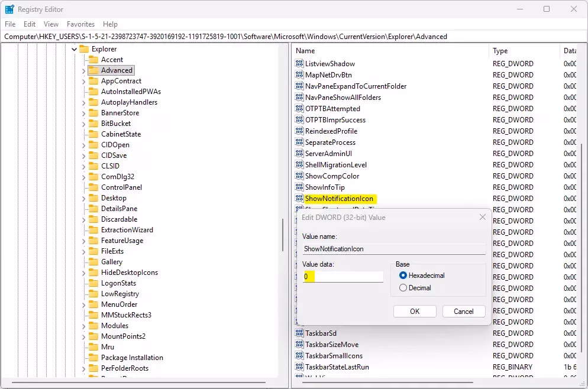Image resolution: width=588 pixels, height=389 pixels.
Task: Expand the Desktop tree node
Action: pos(85,197)
